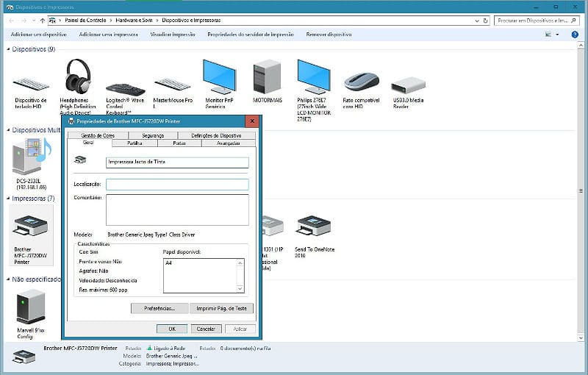The height and width of the screenshot is (375, 588).
Task: Click the paper list scroll down arrow
Action: (240, 288)
